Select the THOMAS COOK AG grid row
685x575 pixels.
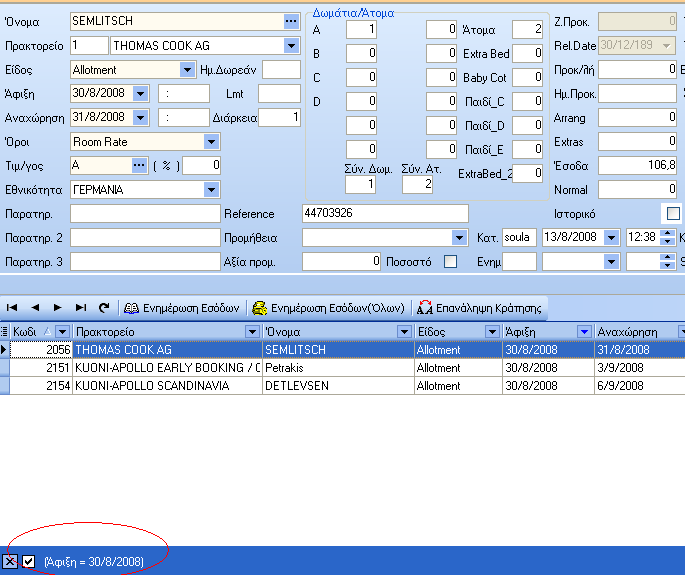tap(342, 350)
